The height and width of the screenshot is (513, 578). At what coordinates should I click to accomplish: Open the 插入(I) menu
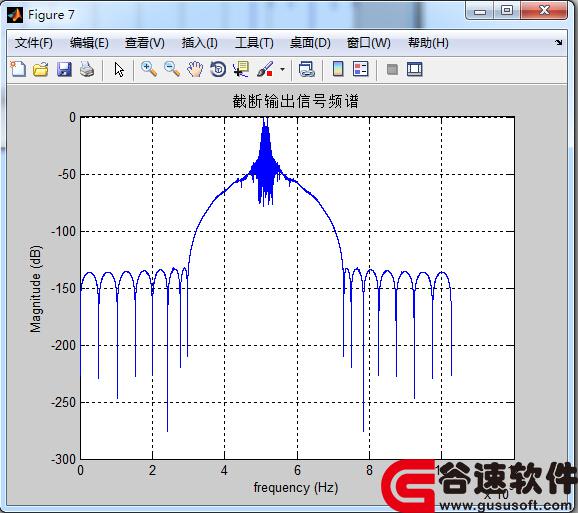[x=199, y=43]
